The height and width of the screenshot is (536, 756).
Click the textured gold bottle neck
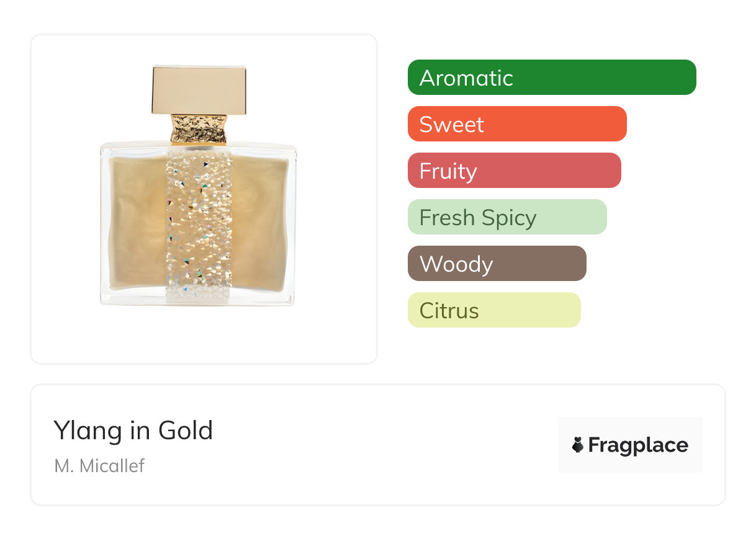pos(199,129)
